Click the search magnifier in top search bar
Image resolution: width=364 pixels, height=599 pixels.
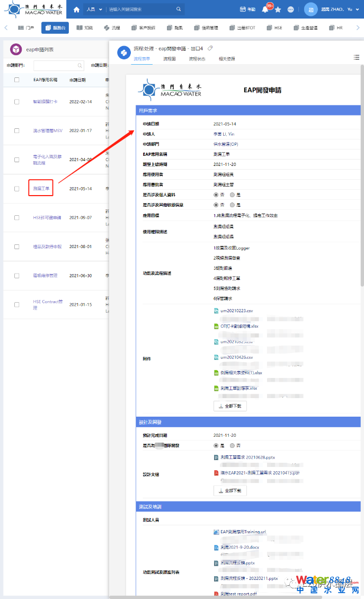179,10
